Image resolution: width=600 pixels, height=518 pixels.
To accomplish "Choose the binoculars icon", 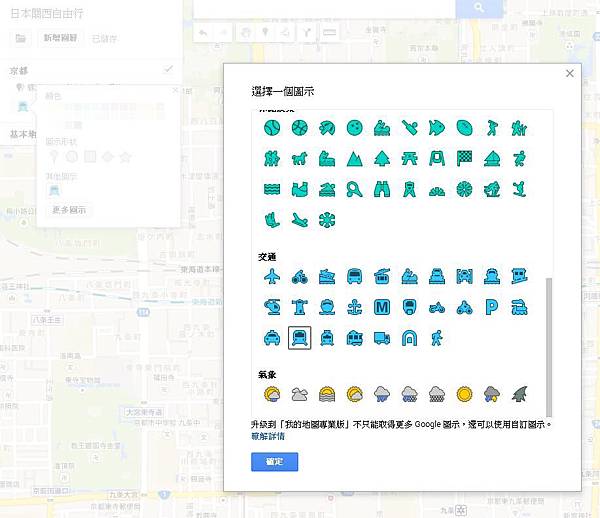I will pos(382,189).
